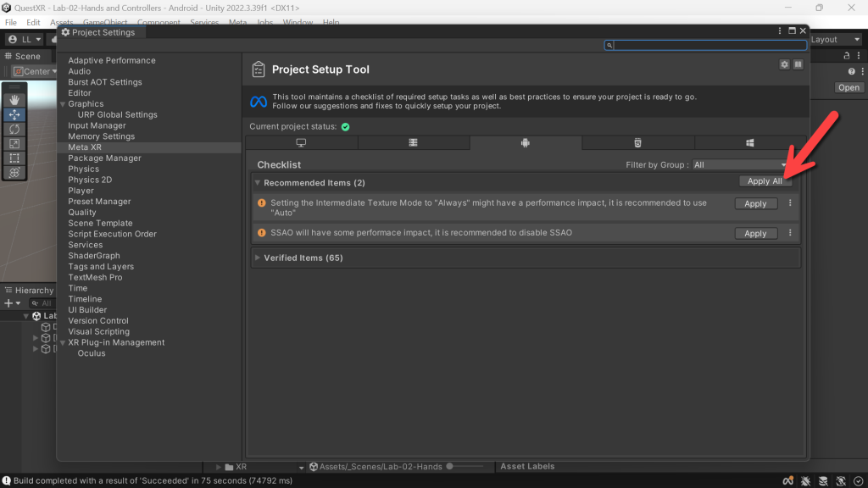This screenshot has height=488, width=868.
Task: Open the Filter by Group dropdown
Action: point(739,165)
